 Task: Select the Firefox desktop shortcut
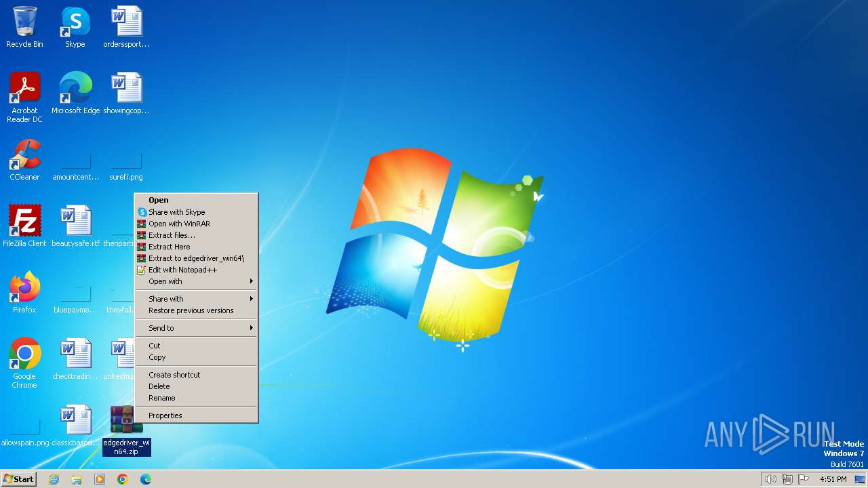point(24,293)
